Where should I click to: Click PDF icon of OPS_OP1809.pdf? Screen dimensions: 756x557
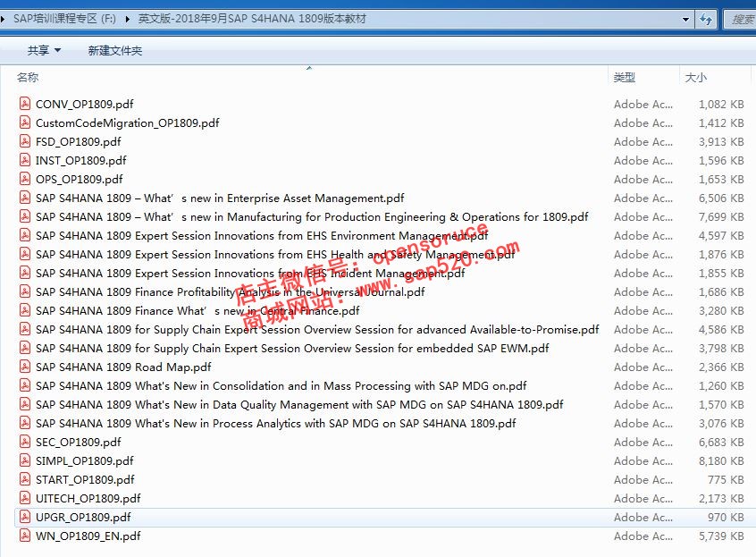[25, 179]
